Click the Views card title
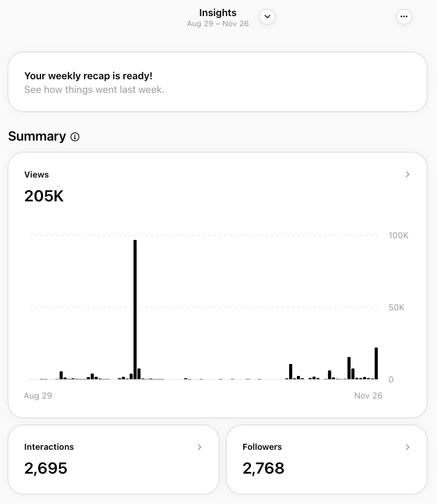Image resolution: width=437 pixels, height=504 pixels. pos(36,175)
